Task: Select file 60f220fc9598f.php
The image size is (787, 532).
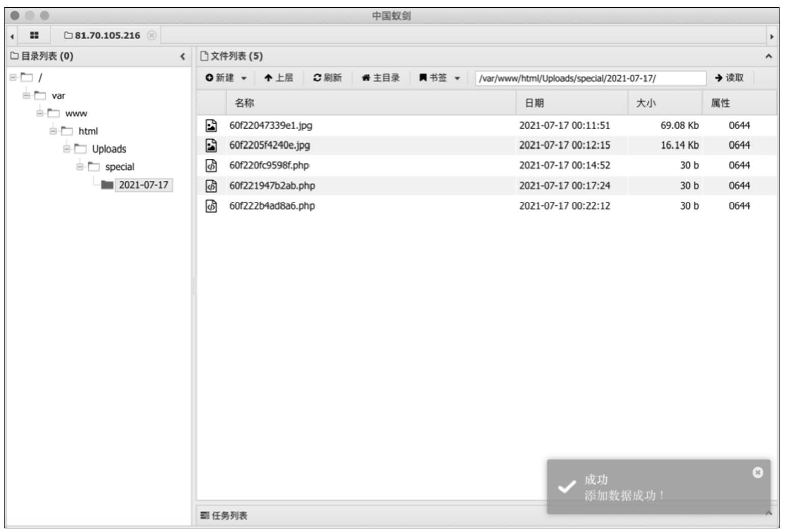Action: (x=269, y=165)
